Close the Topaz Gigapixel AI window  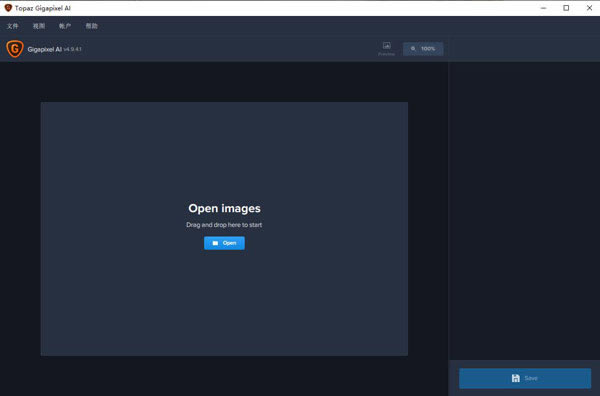pyautogui.click(x=589, y=8)
